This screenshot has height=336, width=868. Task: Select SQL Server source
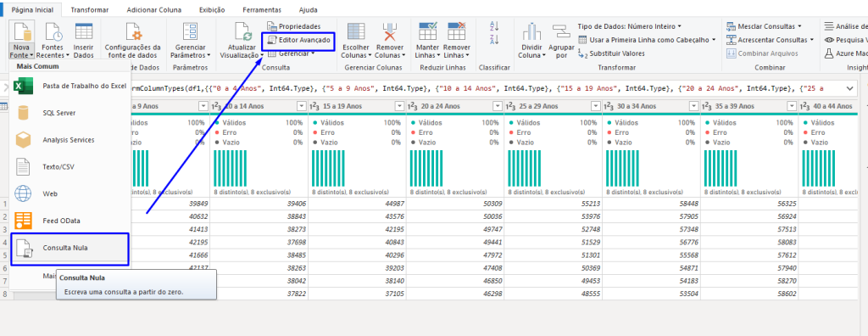(70, 113)
